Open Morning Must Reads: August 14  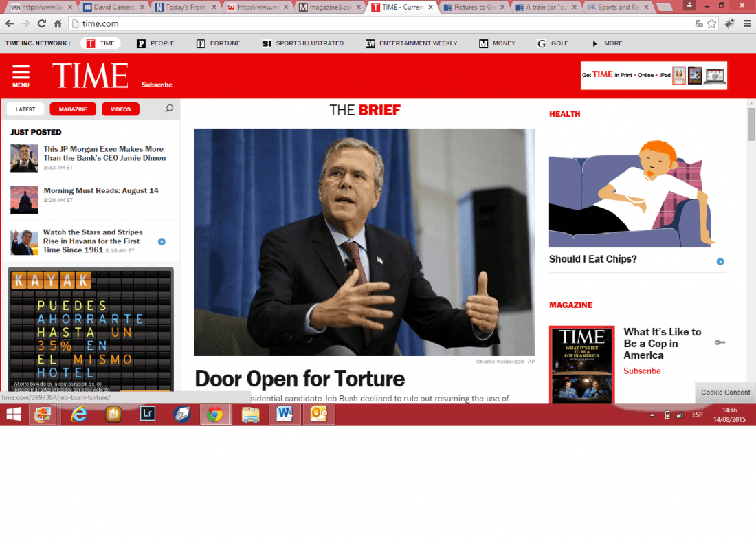[101, 190]
